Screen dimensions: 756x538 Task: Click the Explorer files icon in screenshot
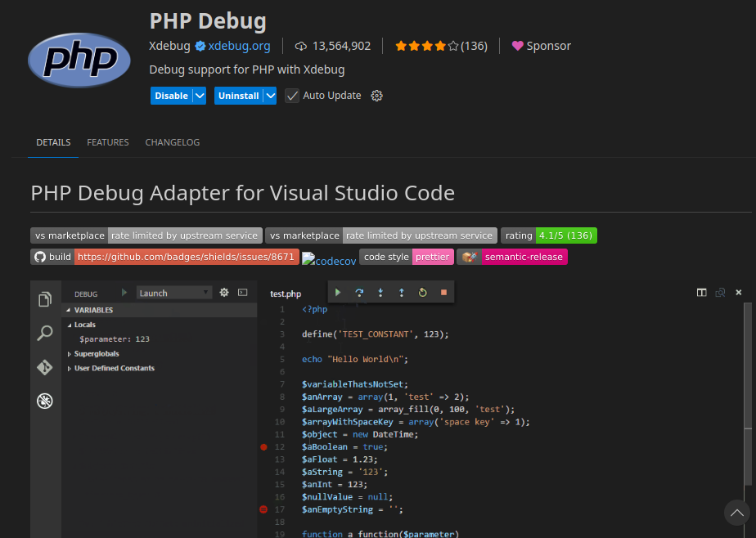click(x=45, y=299)
